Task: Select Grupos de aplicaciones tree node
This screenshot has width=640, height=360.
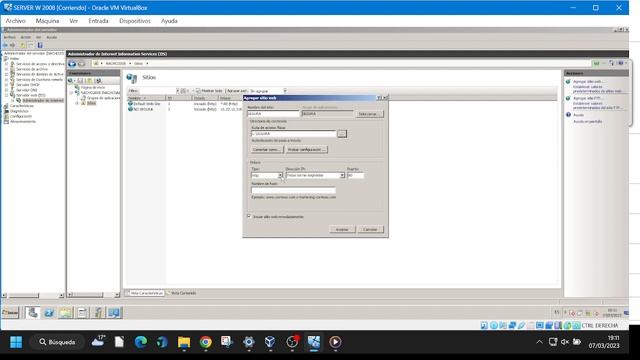Action: click(103, 98)
